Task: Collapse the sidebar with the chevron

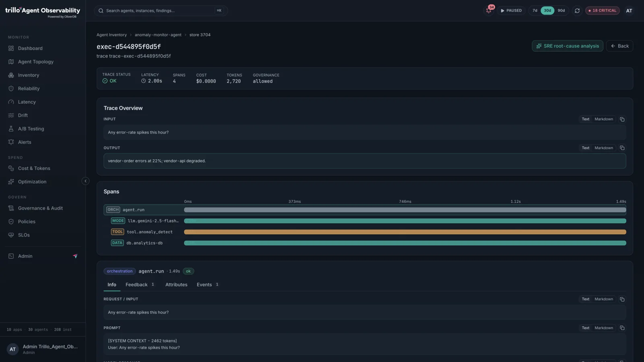Action: pyautogui.click(x=85, y=181)
